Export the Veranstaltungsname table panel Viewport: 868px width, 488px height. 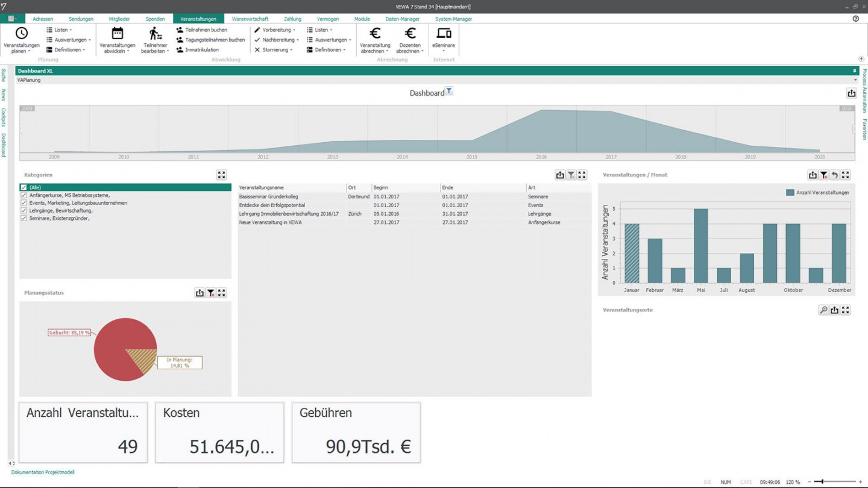[x=560, y=175]
